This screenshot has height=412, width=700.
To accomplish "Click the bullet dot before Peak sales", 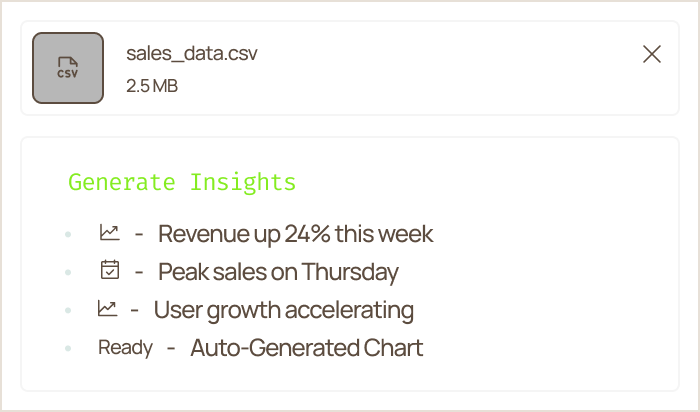I will (x=68, y=272).
